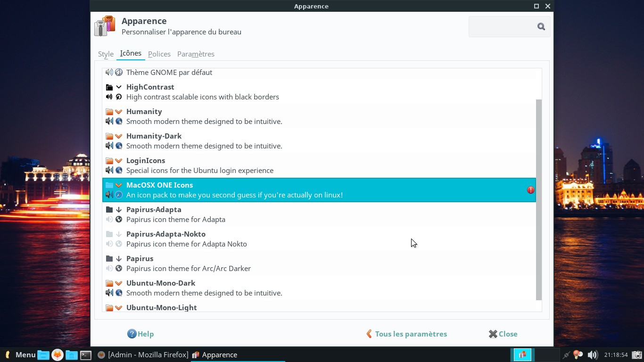Click 'Papirus icon theme for Arc/Arc Darker'

pyautogui.click(x=189, y=269)
